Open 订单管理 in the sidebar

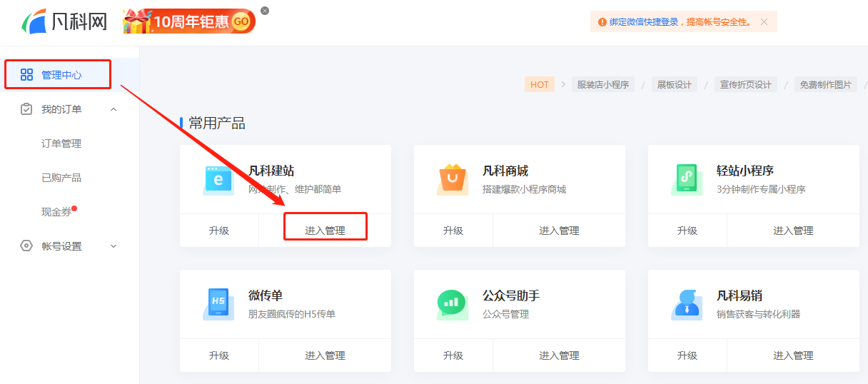click(61, 143)
